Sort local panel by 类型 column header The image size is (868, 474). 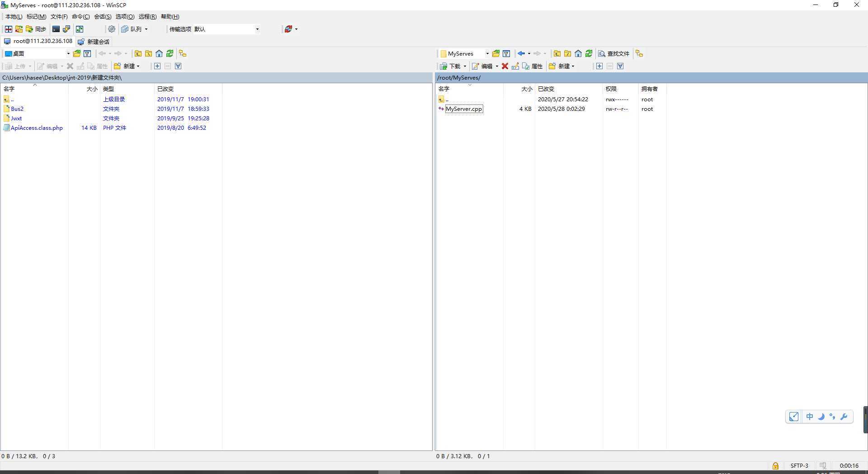point(127,89)
